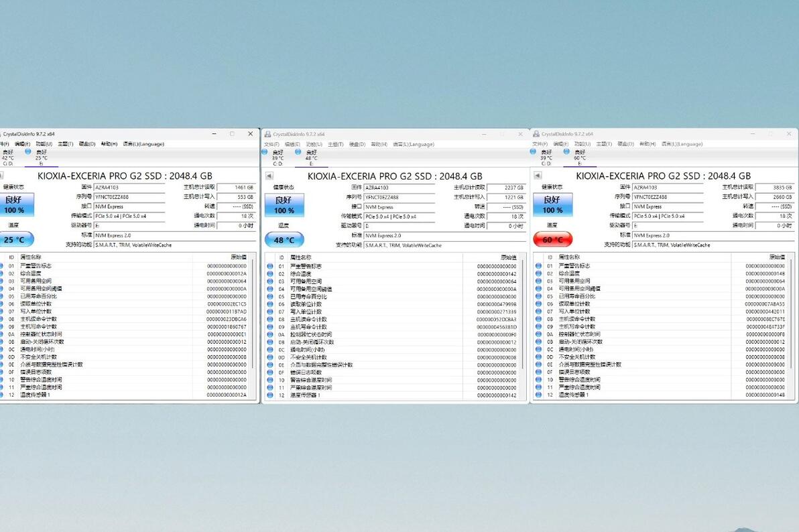Click E: 48 °C disk status orb
This screenshot has width=799, height=532.
pyautogui.click(x=298, y=152)
